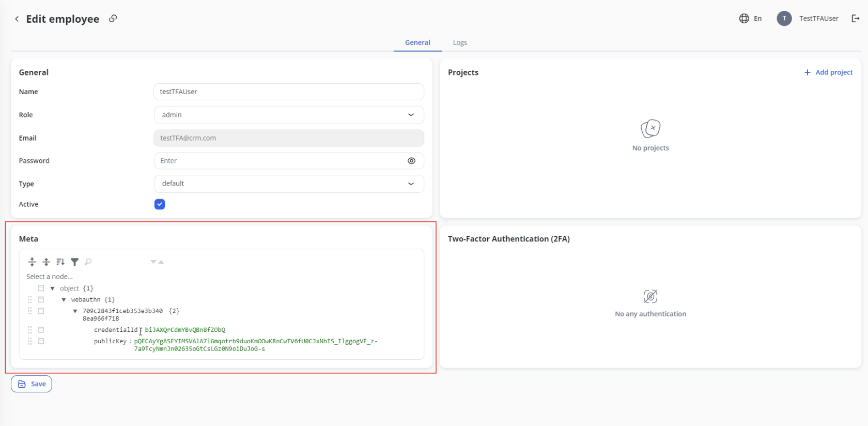
Task: Collapse the object {1} node
Action: tap(52, 288)
